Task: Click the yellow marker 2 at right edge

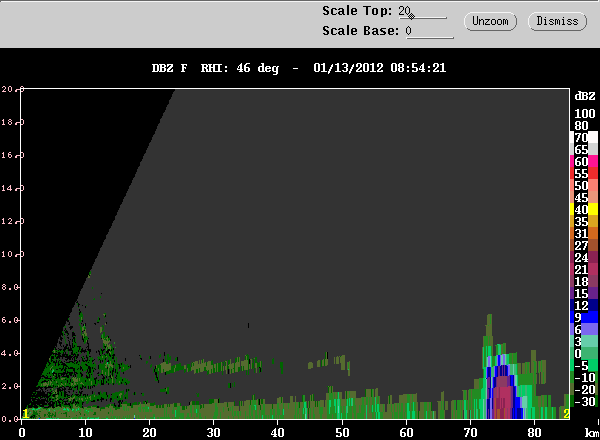Action: 566,413
